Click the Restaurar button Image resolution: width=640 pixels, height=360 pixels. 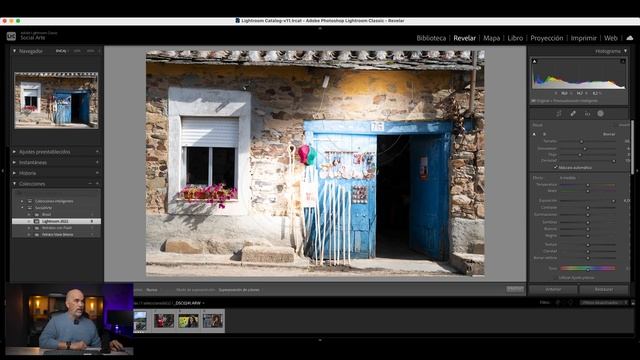[604, 289]
